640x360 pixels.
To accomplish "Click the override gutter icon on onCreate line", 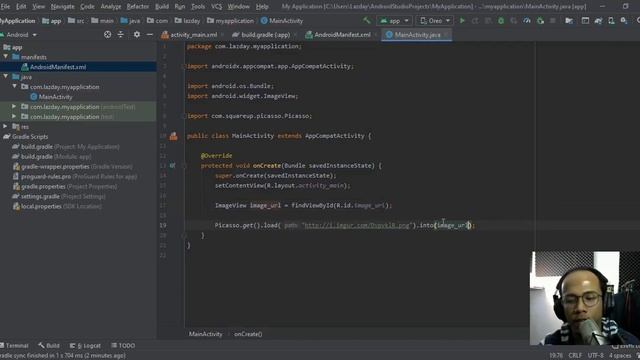I will pyautogui.click(x=172, y=166).
